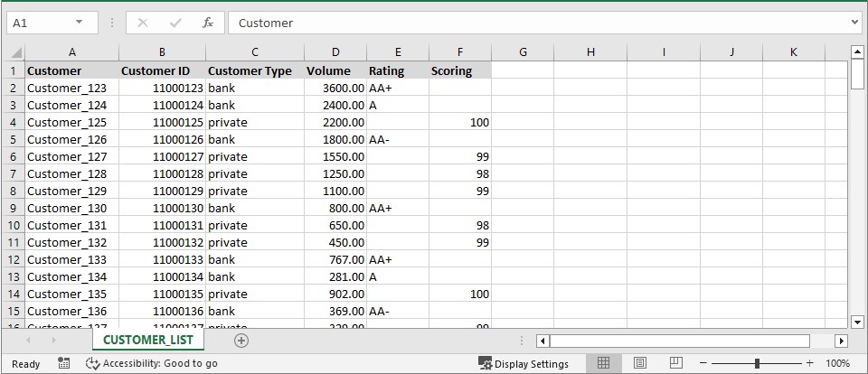Viewport: 868px width, 374px height.
Task: Switch to Page Break Preview icon
Action: 676,363
